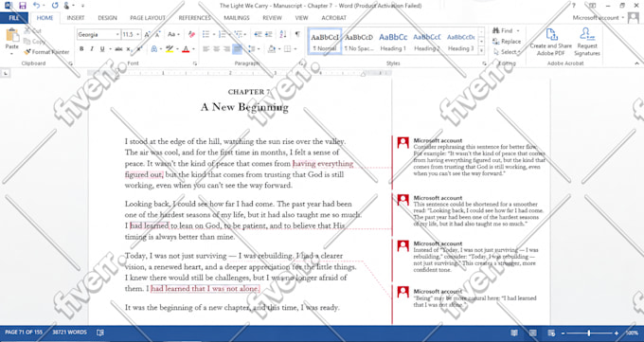Clear all formatting with eraser icon
This screenshot has height=342, width=644.
tap(191, 34)
